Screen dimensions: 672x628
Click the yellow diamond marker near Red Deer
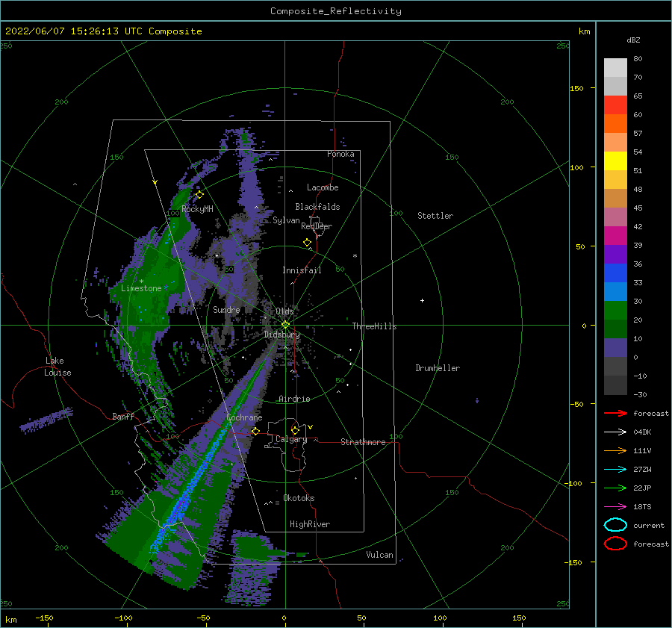[308, 243]
